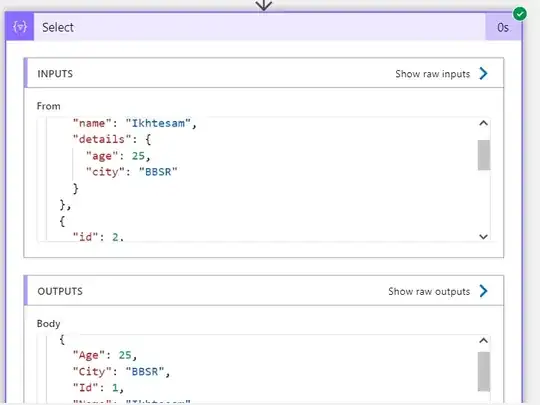
Task: Click the From box scroll down arrow
Action: coord(484,237)
